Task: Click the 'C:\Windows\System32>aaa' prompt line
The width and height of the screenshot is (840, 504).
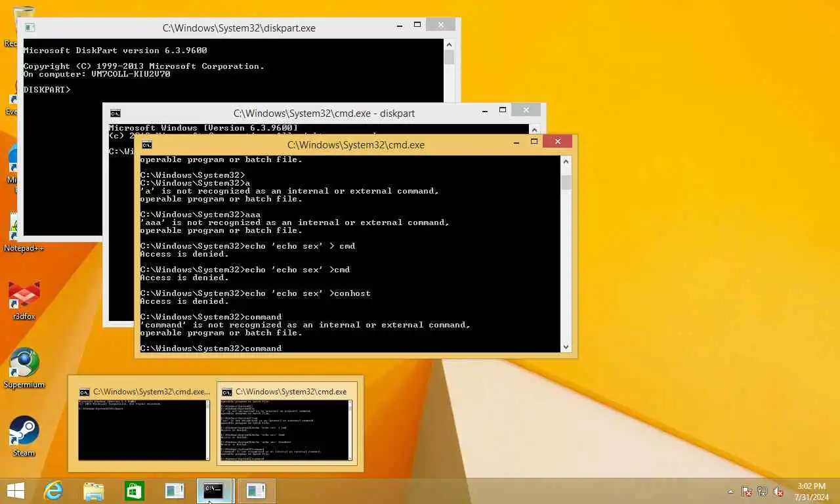Action: tap(200, 215)
